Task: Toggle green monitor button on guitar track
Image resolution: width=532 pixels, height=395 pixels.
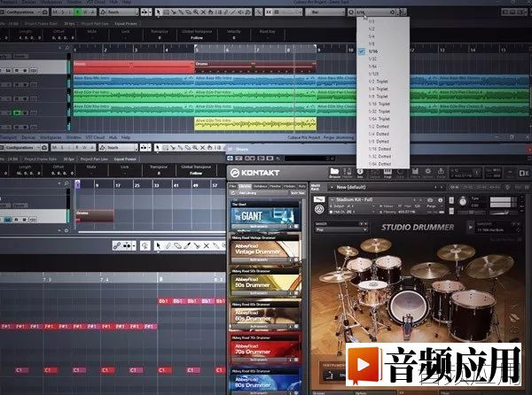Action: [x=16, y=112]
